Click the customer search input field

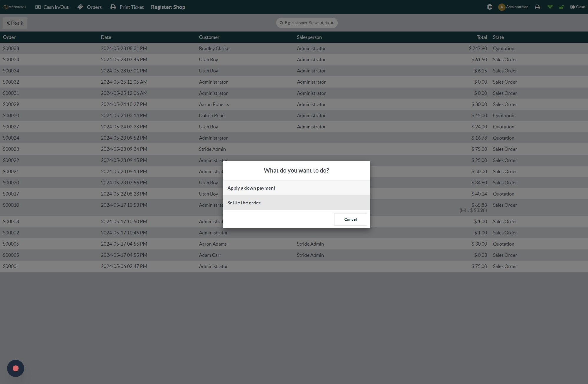point(306,23)
